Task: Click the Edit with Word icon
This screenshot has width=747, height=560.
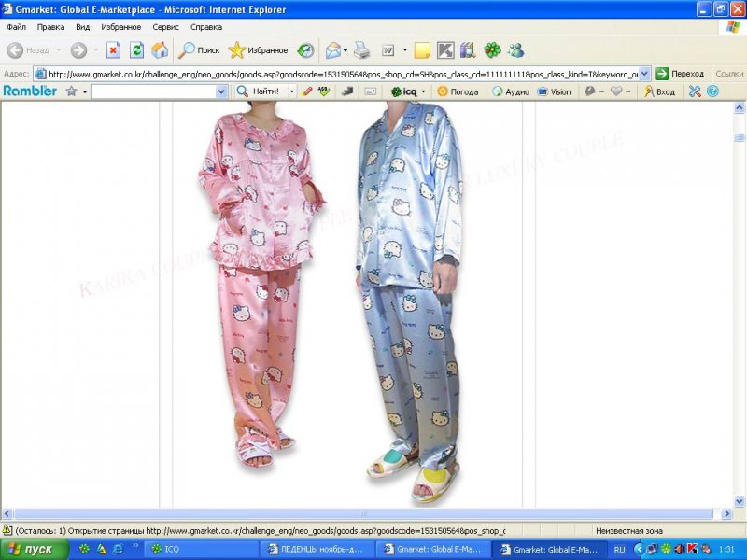Action: point(388,50)
